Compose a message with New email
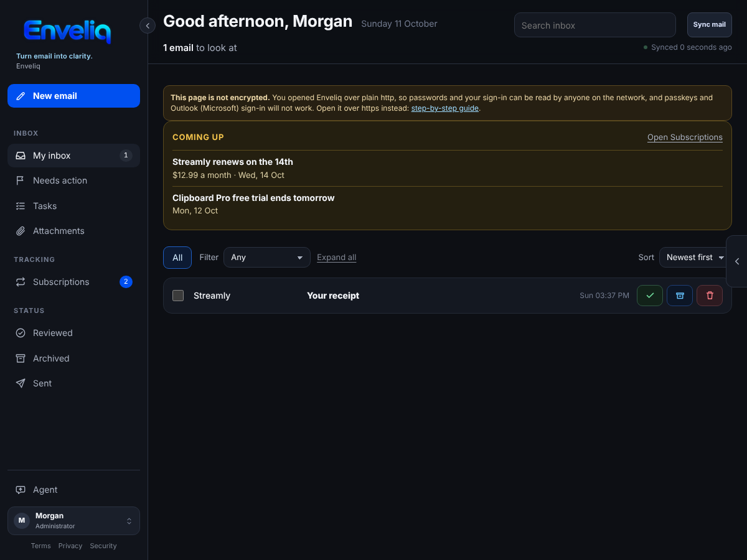This screenshot has width=747, height=560. coord(73,96)
